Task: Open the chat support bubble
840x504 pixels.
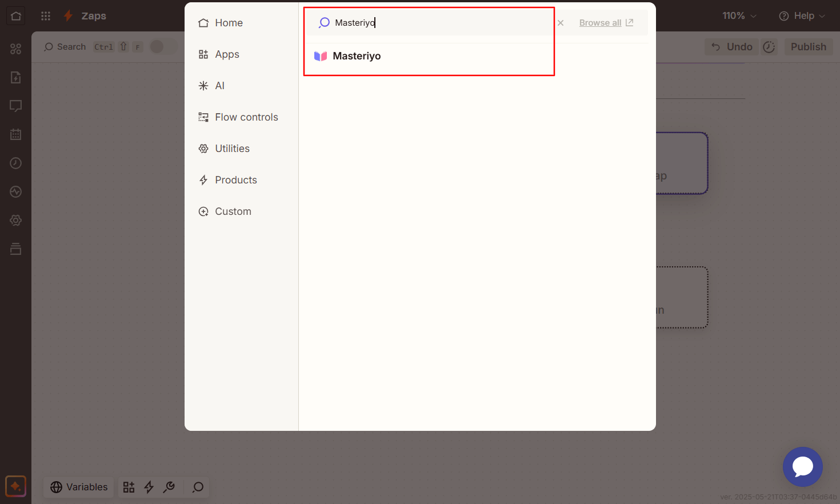Action: (803, 467)
